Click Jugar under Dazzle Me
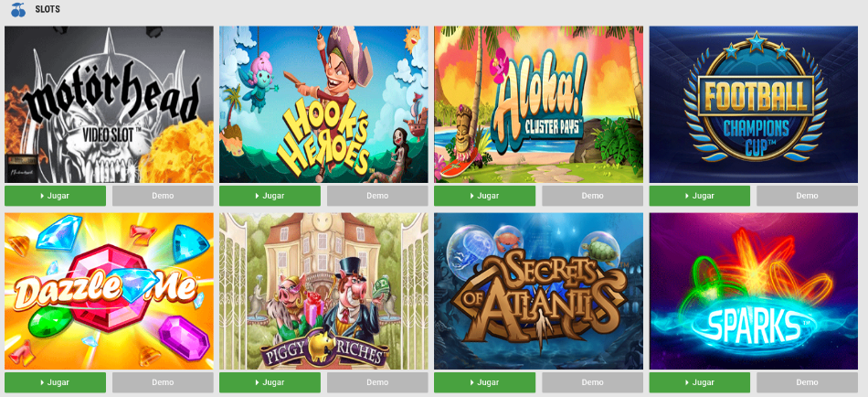 pos(55,382)
